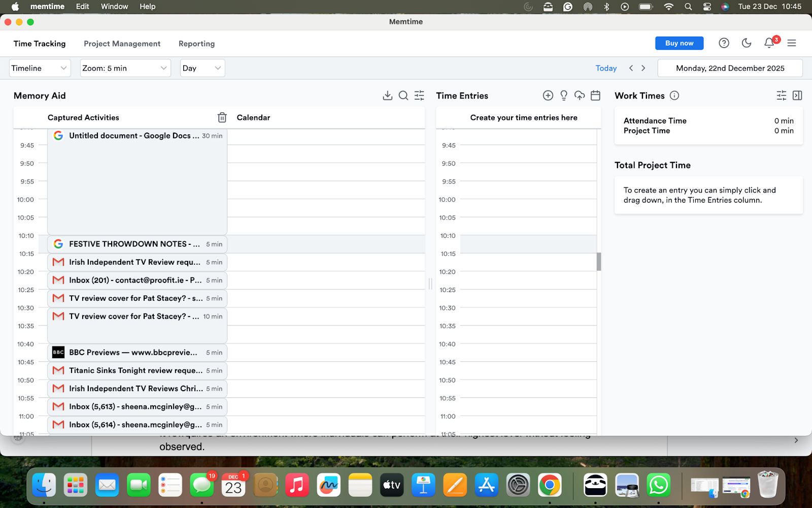Viewport: 812px width, 508px height.
Task: Download captured activities in Memory Aid
Action: tap(388, 95)
